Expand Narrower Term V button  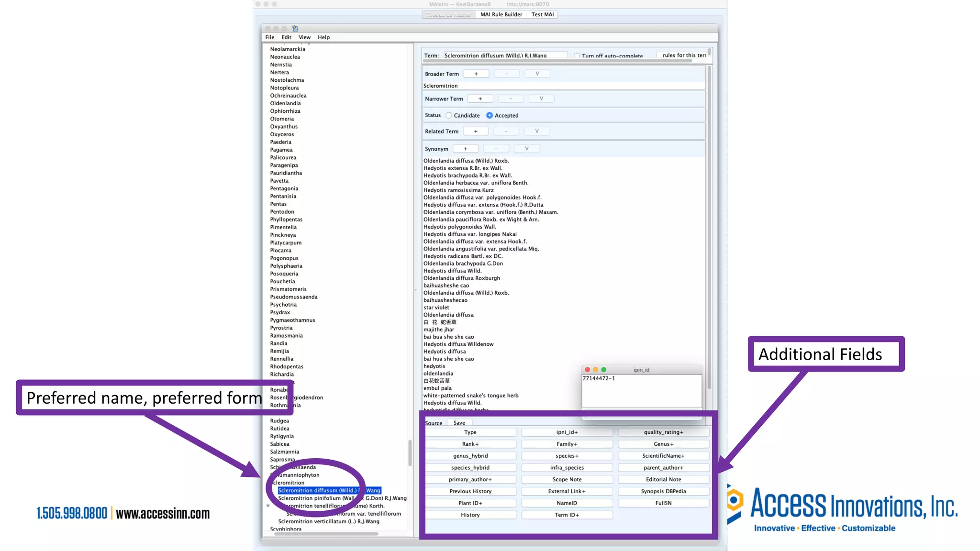pyautogui.click(x=541, y=99)
